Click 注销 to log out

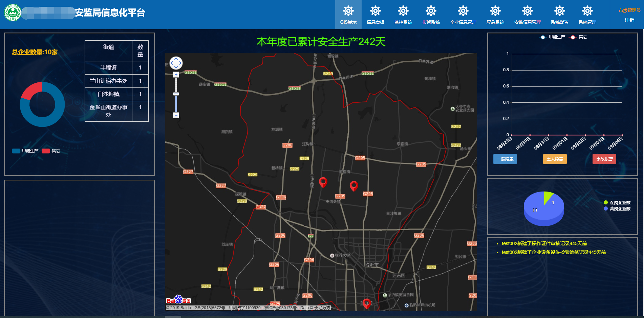629,20
